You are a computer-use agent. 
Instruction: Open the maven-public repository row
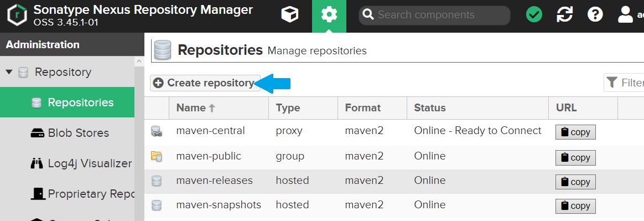click(x=394, y=157)
